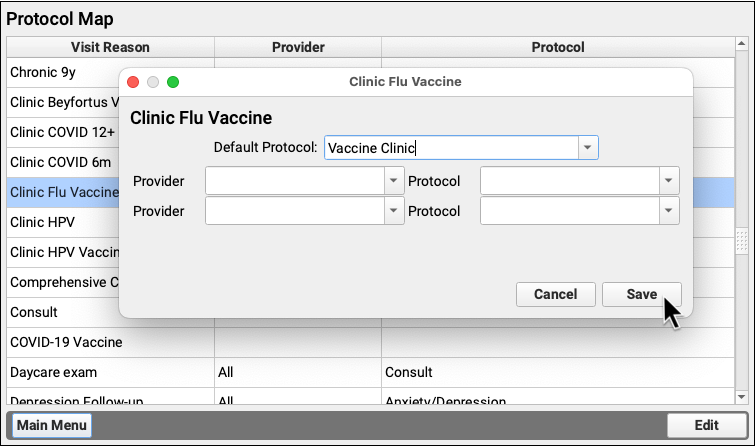Close the Clinic Flu Vaccine dialog
Image resolution: width=755 pixels, height=446 pixels.
click(133, 82)
